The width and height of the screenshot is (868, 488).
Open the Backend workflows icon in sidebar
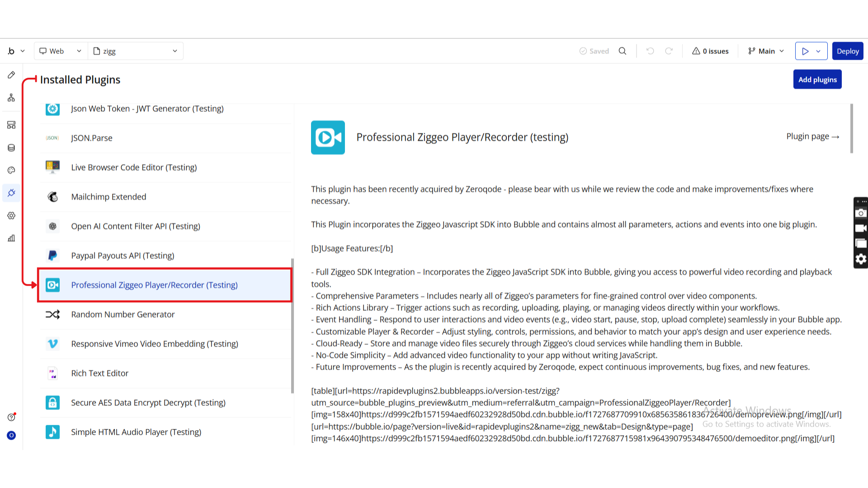[11, 125]
